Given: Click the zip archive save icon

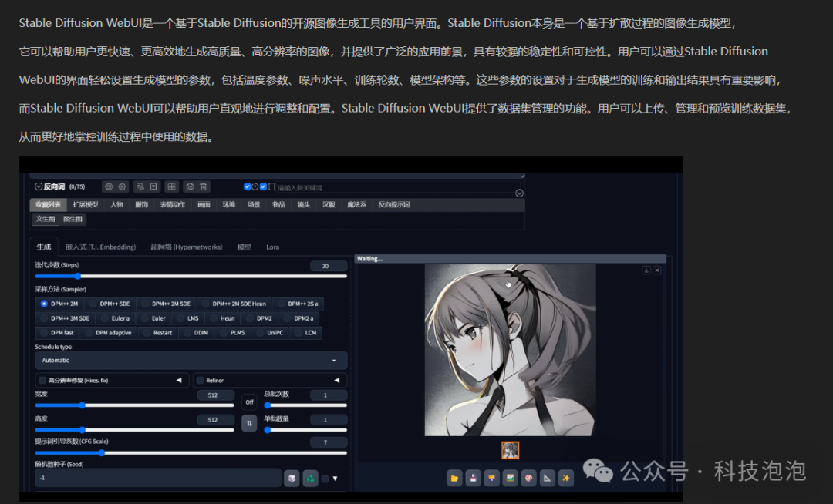Looking at the screenshot, I should pos(491,478).
